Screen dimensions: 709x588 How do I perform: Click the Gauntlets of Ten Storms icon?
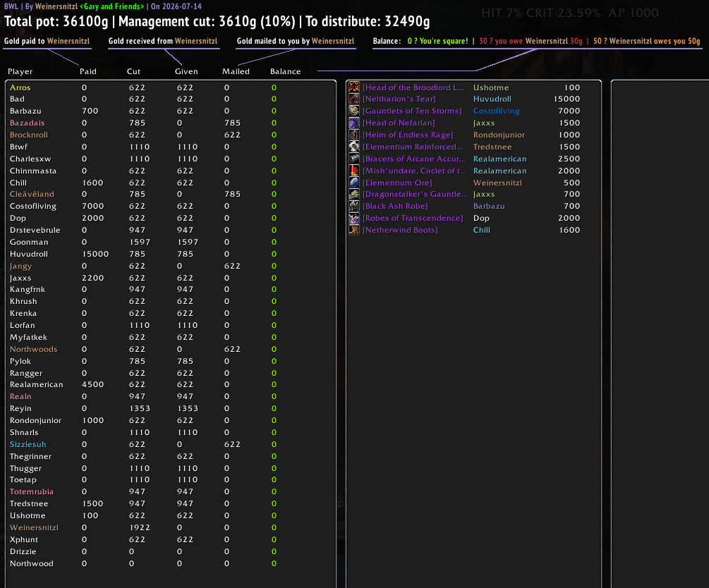coord(354,111)
